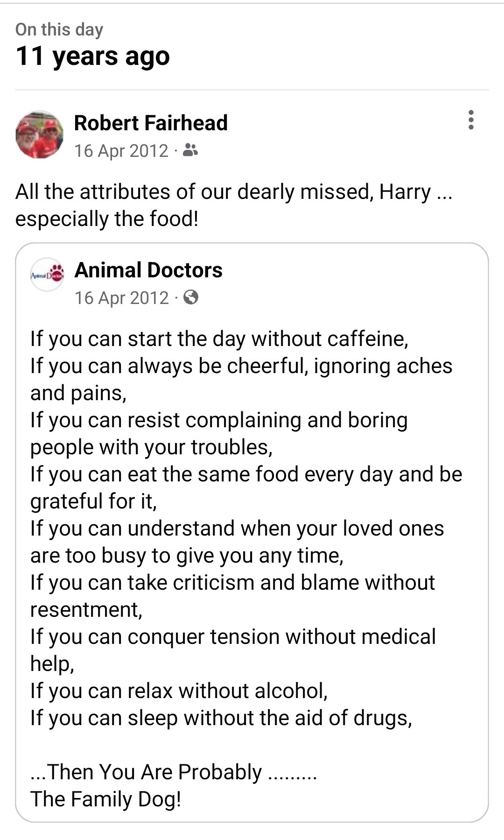Tap the "especially the food!" caption line
This screenshot has height=840, width=504.
pos(107,219)
